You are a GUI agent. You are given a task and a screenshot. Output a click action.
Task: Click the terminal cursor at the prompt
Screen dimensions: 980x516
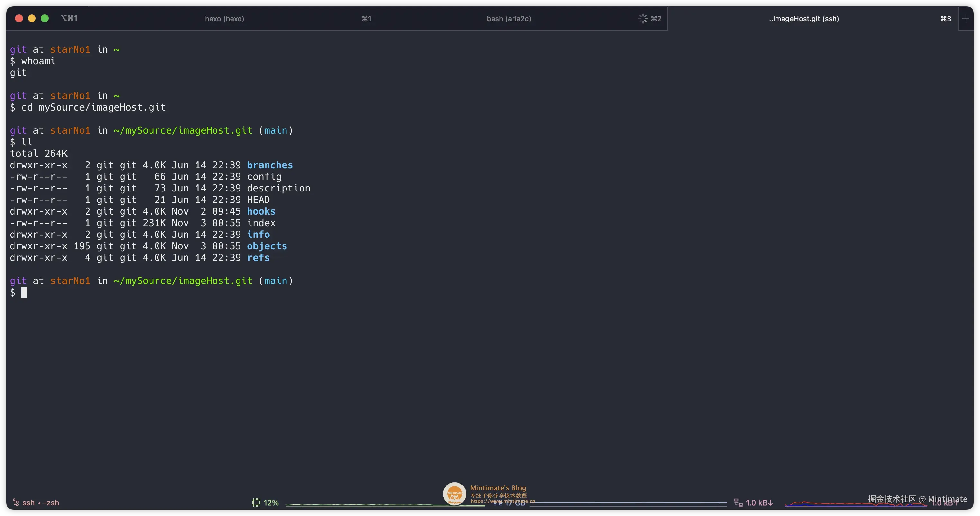(24, 292)
